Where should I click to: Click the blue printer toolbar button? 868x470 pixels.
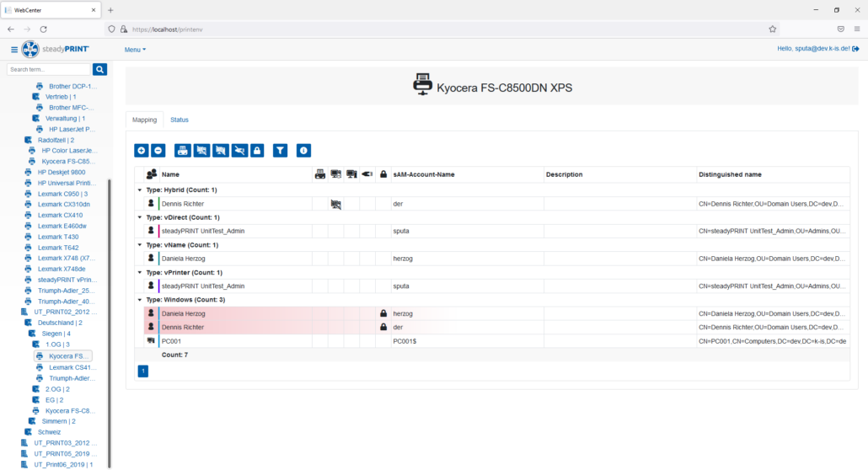pyautogui.click(x=183, y=151)
